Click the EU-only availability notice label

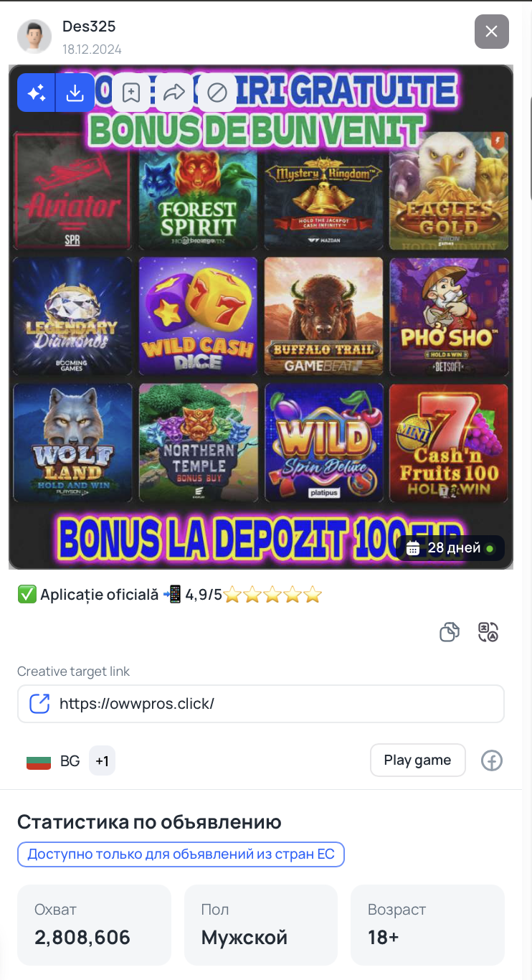click(x=181, y=854)
